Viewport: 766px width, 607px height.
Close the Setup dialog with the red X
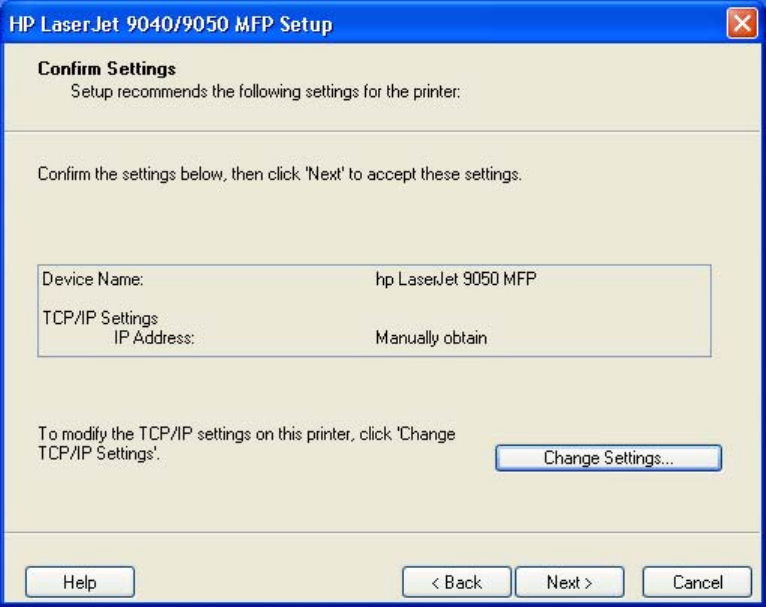pyautogui.click(x=742, y=23)
